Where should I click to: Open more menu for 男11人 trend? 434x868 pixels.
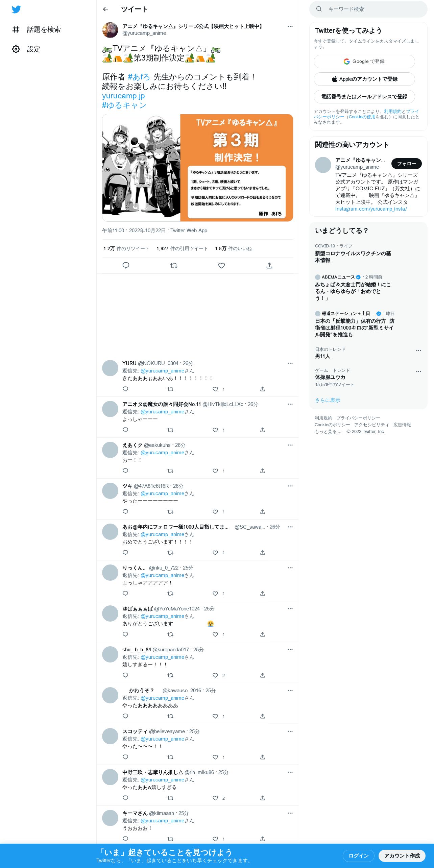click(418, 351)
